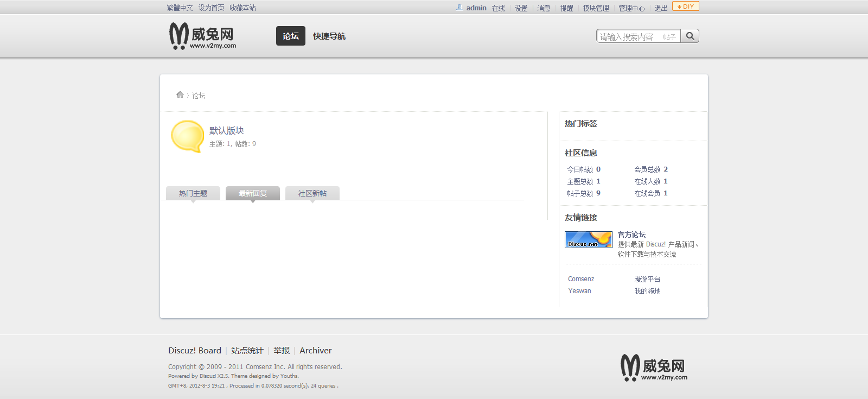Image resolution: width=868 pixels, height=399 pixels.
Task: Switch to the 热门主题 tab
Action: coord(193,193)
